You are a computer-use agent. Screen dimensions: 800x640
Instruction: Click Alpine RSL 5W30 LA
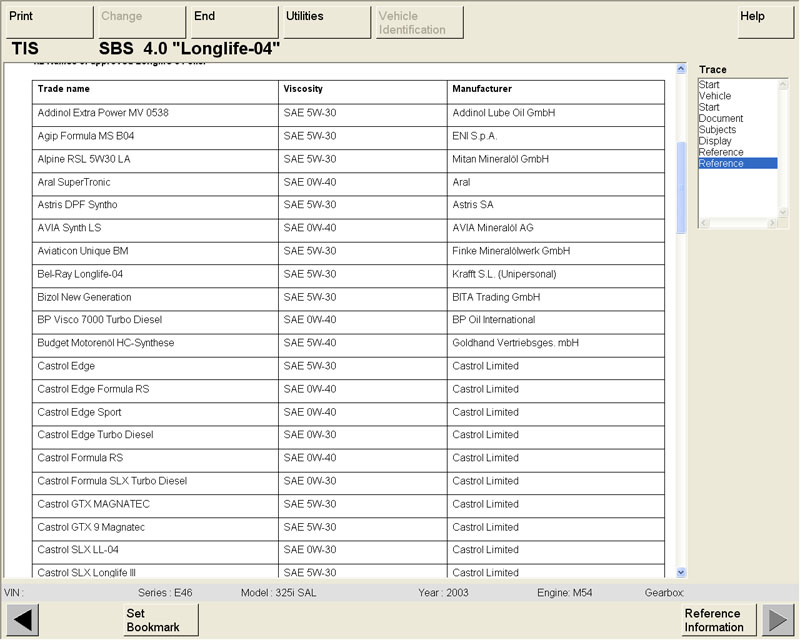[x=84, y=159]
